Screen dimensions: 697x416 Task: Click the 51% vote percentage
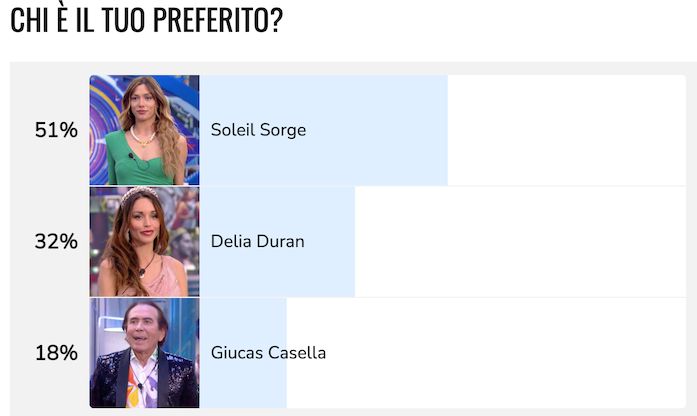tap(56, 130)
